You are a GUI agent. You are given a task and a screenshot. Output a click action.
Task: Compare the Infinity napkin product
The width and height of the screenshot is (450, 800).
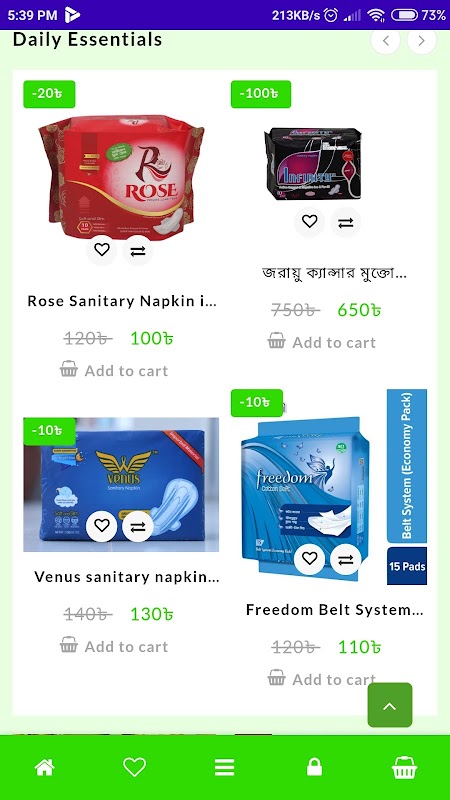pos(345,222)
